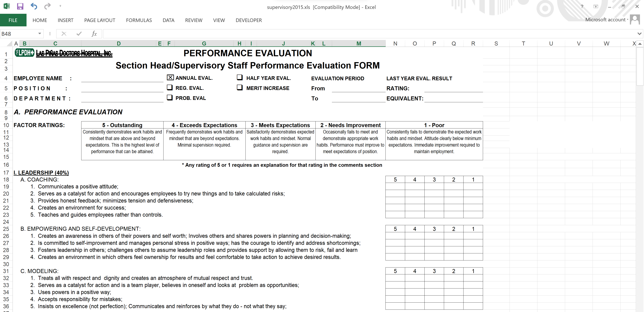The width and height of the screenshot is (644, 312).
Task: Click the Microsoft account avatar picture
Action: [635, 19]
